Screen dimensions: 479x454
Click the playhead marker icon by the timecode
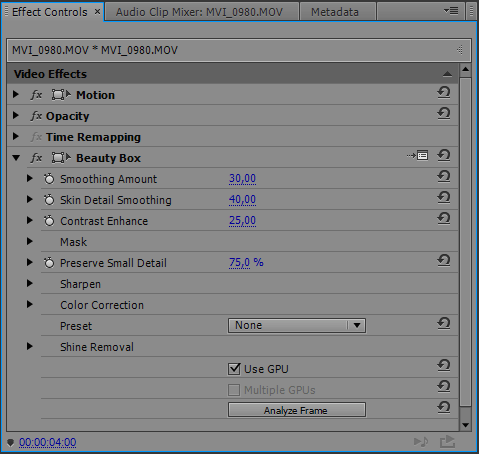(10, 443)
